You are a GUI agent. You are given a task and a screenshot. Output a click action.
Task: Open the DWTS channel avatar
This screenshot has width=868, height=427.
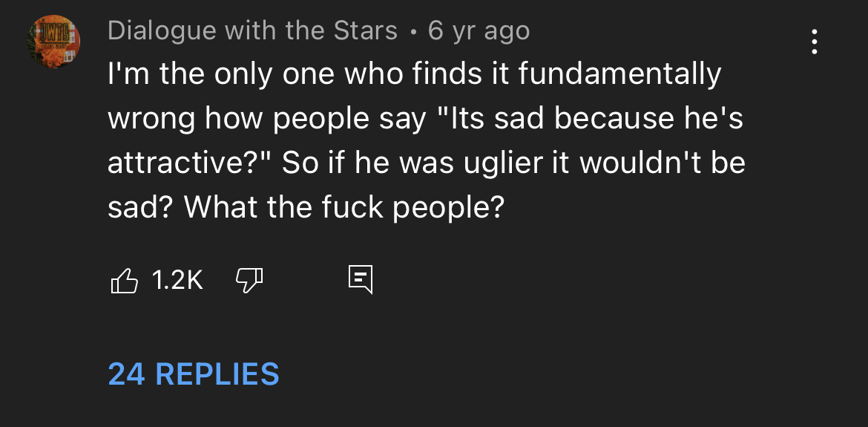click(53, 42)
